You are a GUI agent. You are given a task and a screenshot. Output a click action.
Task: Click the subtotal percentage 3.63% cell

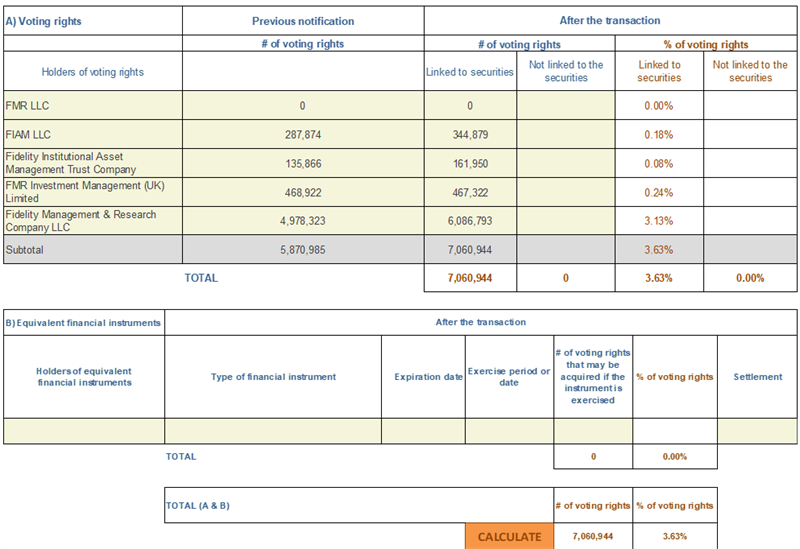click(x=659, y=249)
